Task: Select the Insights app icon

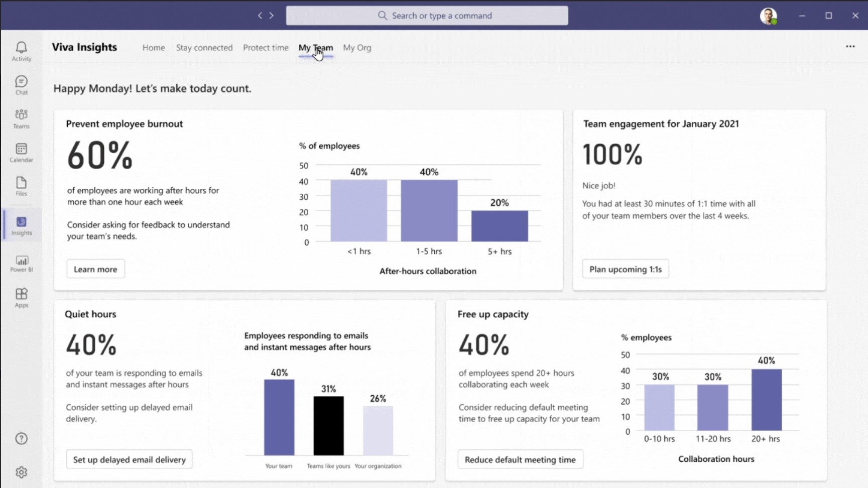Action: click(x=21, y=225)
